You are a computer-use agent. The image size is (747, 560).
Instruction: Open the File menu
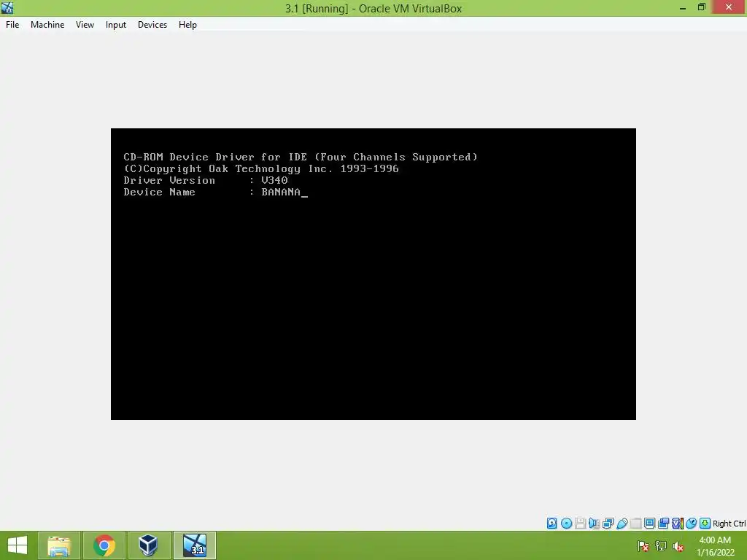[x=12, y=25]
